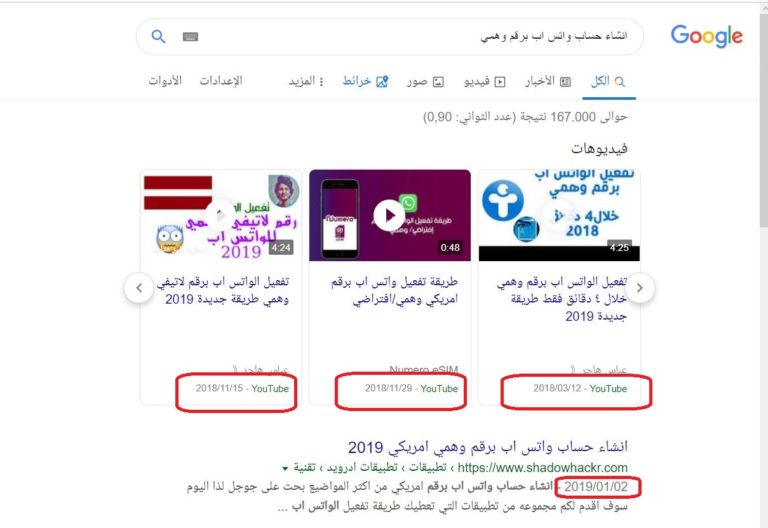Open the on-screen keyboard icon
Viewport: 768px width, 528px height.
coord(191,37)
